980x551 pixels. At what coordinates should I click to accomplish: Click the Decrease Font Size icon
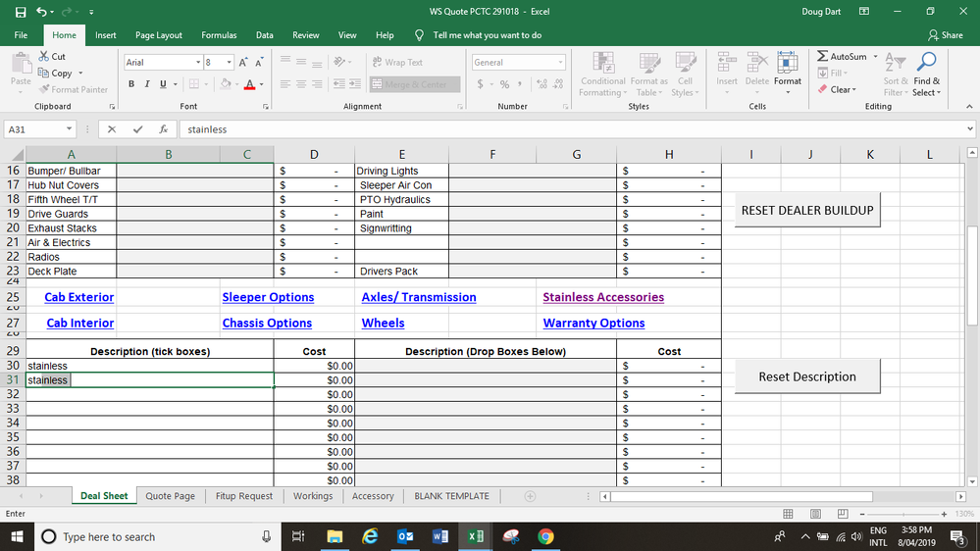(259, 62)
